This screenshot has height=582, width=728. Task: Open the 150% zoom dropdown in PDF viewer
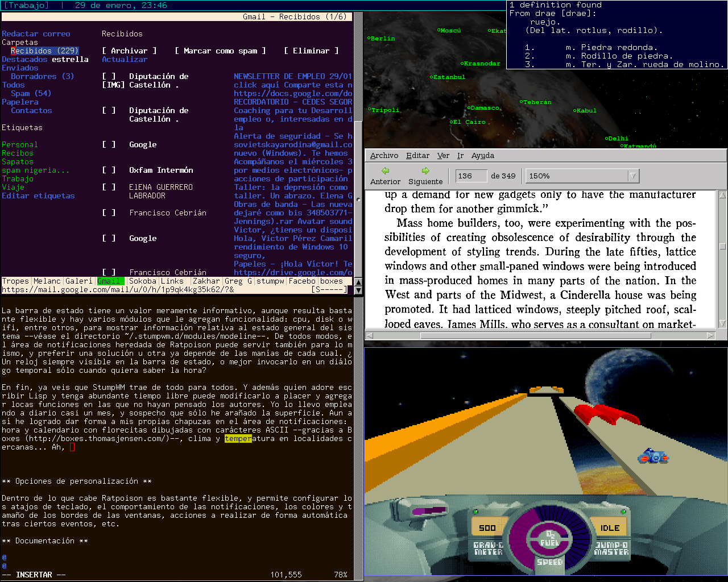point(633,176)
